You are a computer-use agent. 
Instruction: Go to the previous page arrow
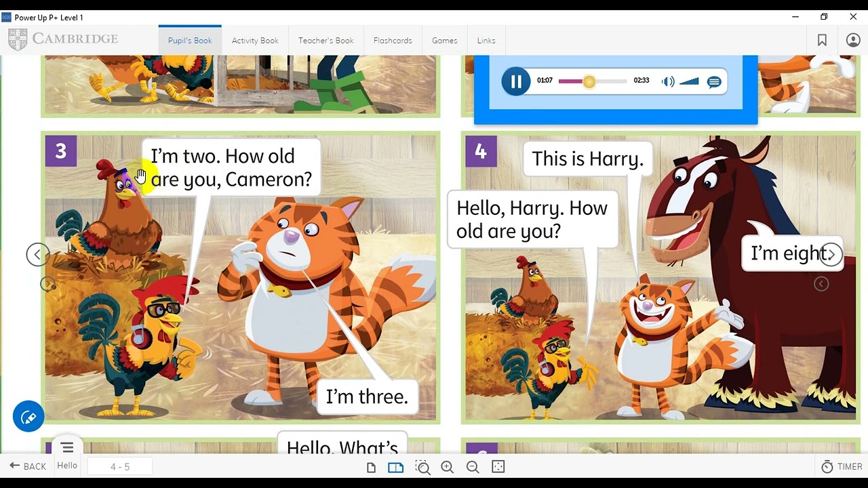(38, 255)
